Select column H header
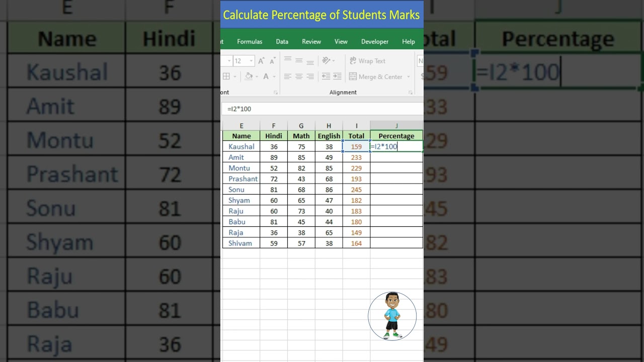The width and height of the screenshot is (644, 362). click(x=329, y=126)
